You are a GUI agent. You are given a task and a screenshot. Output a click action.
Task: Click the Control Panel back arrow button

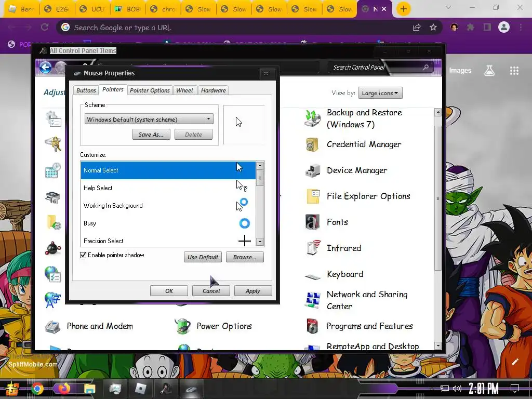click(x=46, y=67)
